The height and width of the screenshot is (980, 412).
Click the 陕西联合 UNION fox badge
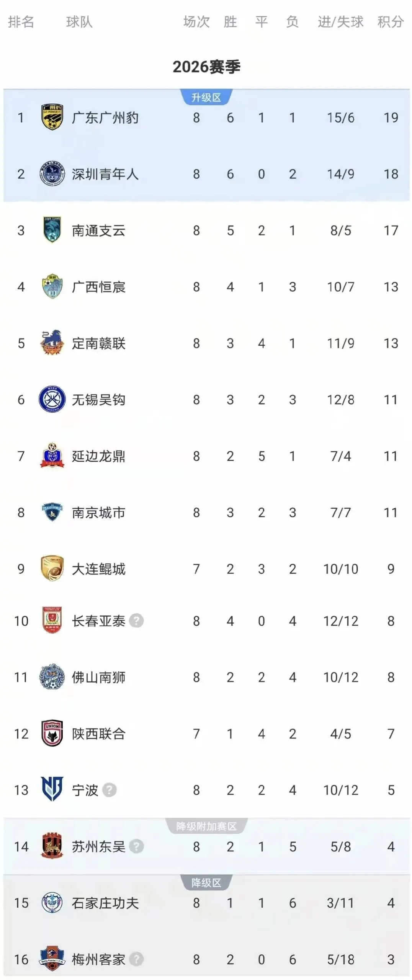[x=52, y=733]
